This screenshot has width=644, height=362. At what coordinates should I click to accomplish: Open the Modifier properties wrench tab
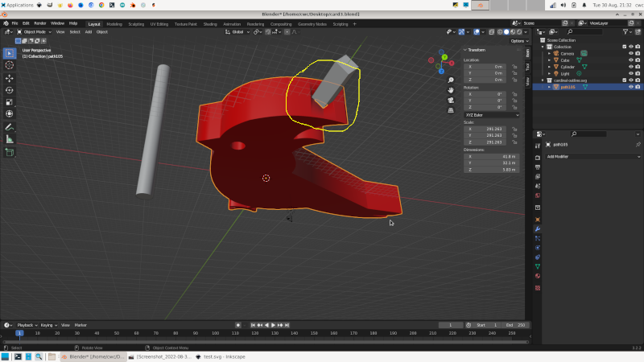coord(538,229)
